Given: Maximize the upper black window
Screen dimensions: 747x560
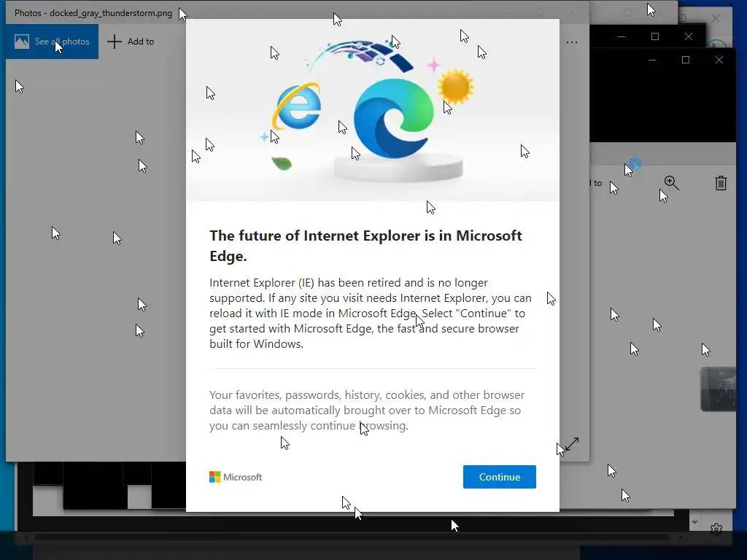Looking at the screenshot, I should tap(655, 36).
